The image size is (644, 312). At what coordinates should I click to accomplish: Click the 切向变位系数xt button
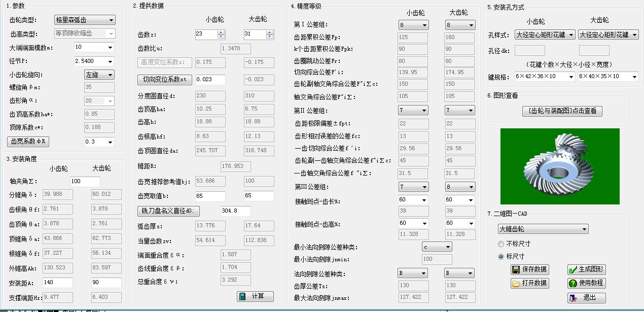tap(165, 80)
